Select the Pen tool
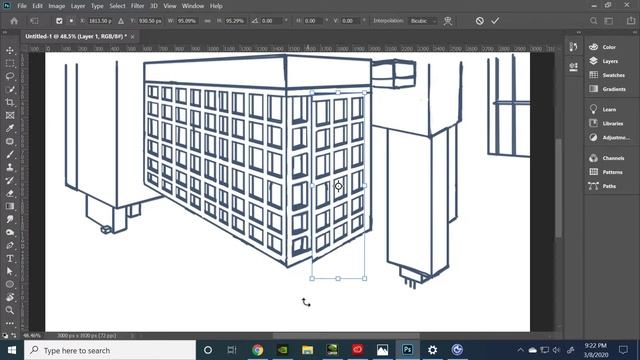Image resolution: width=640 pixels, height=360 pixels. click(10, 245)
